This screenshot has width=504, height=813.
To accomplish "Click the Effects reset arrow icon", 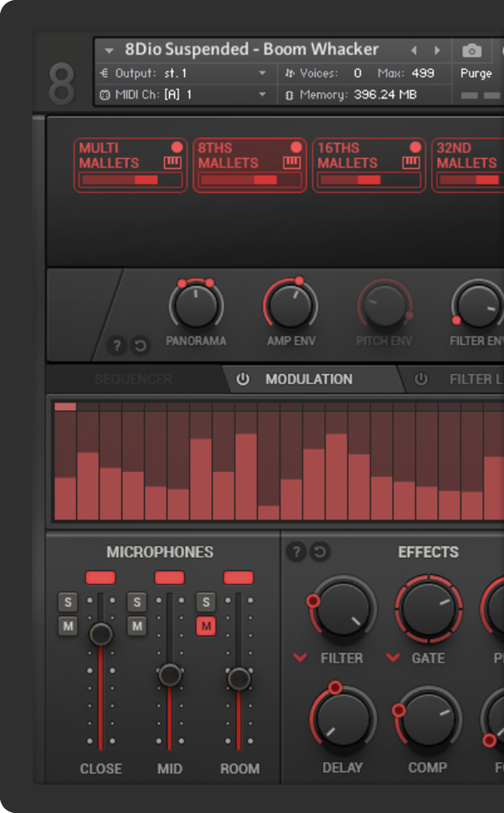I will pos(320,552).
